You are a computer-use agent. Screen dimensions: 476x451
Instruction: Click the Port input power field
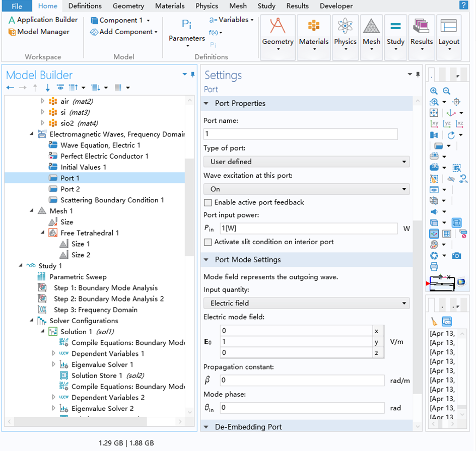pyautogui.click(x=308, y=229)
